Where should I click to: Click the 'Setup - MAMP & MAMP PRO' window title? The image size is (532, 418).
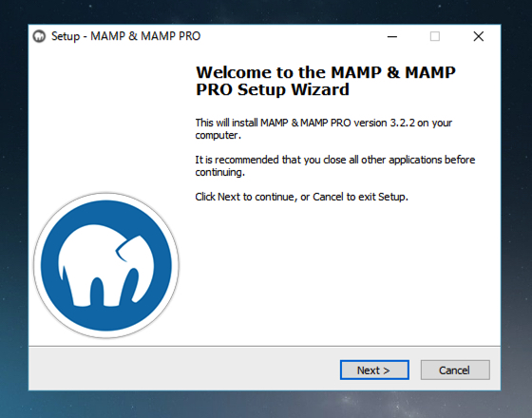[125, 36]
